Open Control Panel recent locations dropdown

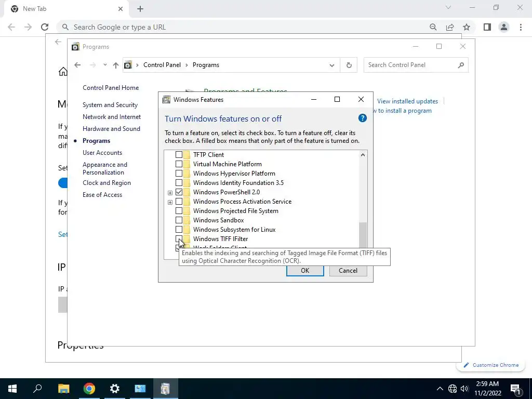coord(105,65)
